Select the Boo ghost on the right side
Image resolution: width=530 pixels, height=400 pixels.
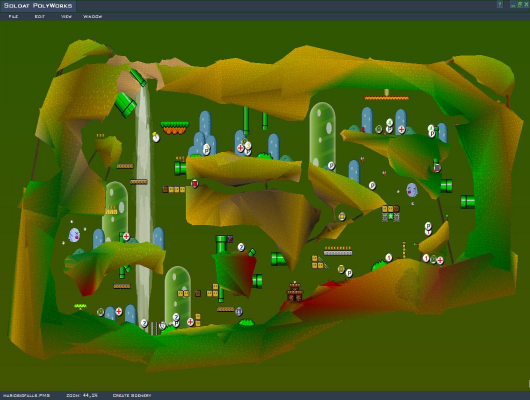click(412, 190)
